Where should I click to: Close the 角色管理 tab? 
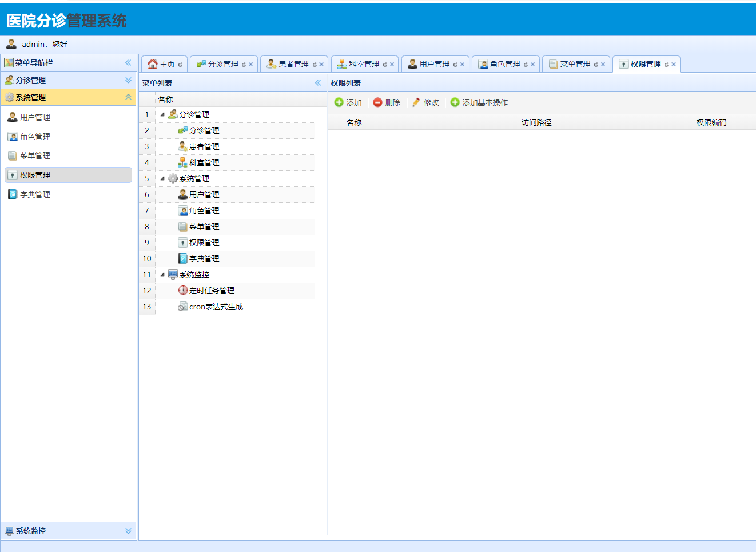pos(532,65)
